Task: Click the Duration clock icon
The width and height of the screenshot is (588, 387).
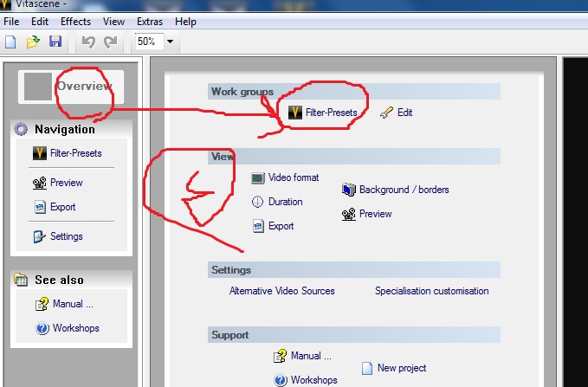Action: (257, 202)
